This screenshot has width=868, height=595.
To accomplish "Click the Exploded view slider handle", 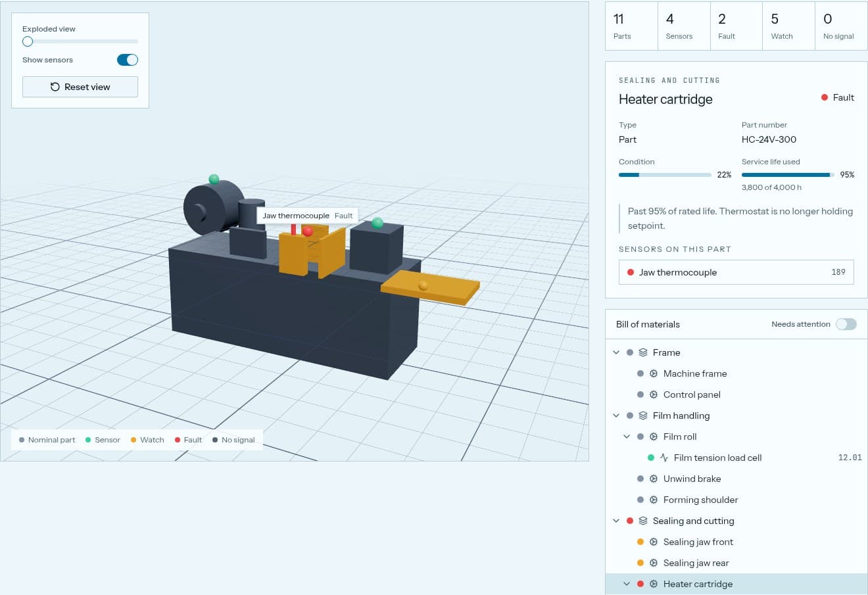I will [x=28, y=41].
